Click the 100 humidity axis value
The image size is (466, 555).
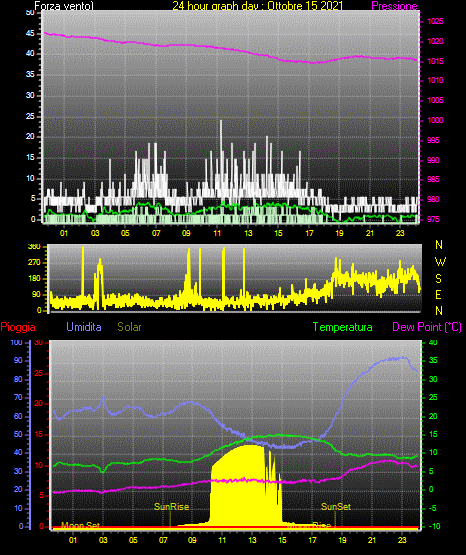point(16,342)
